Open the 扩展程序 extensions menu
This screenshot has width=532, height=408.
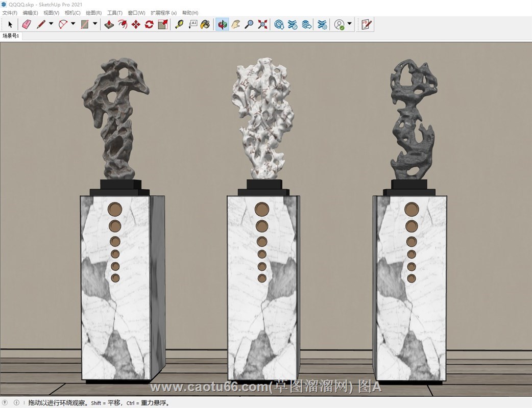coord(163,13)
